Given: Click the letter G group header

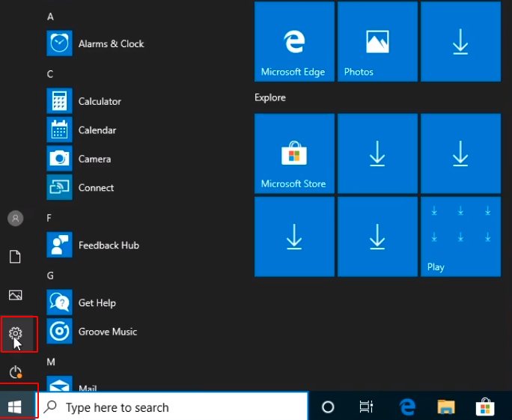Looking at the screenshot, I should [50, 276].
